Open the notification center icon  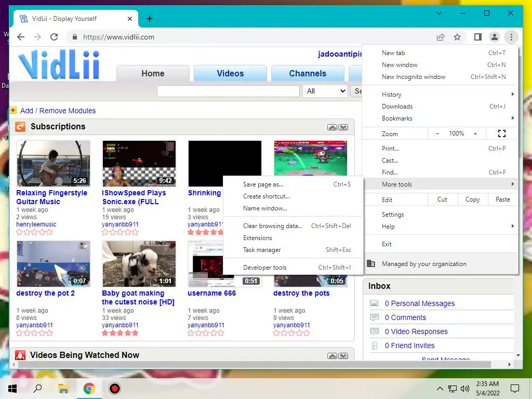(515, 389)
